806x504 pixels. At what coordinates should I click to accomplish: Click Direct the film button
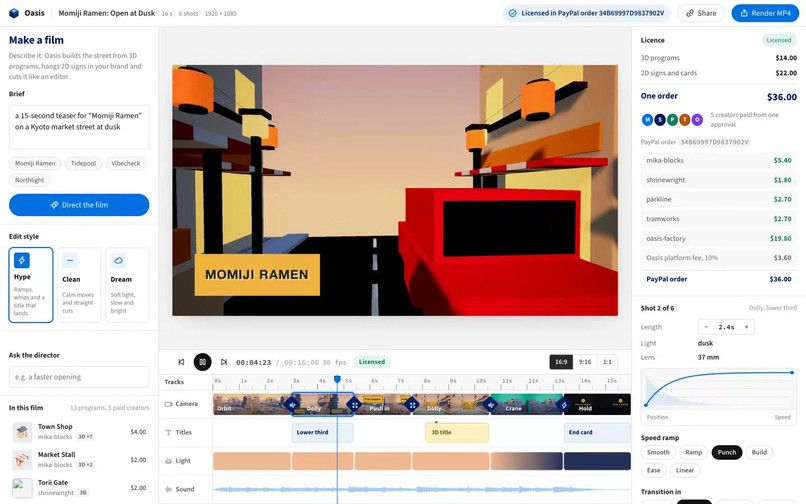tap(79, 205)
